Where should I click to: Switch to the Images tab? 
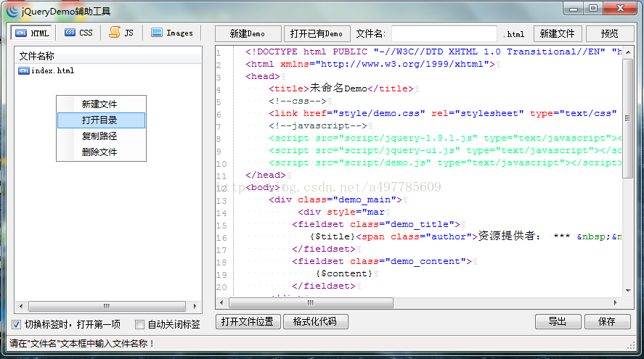(x=172, y=33)
